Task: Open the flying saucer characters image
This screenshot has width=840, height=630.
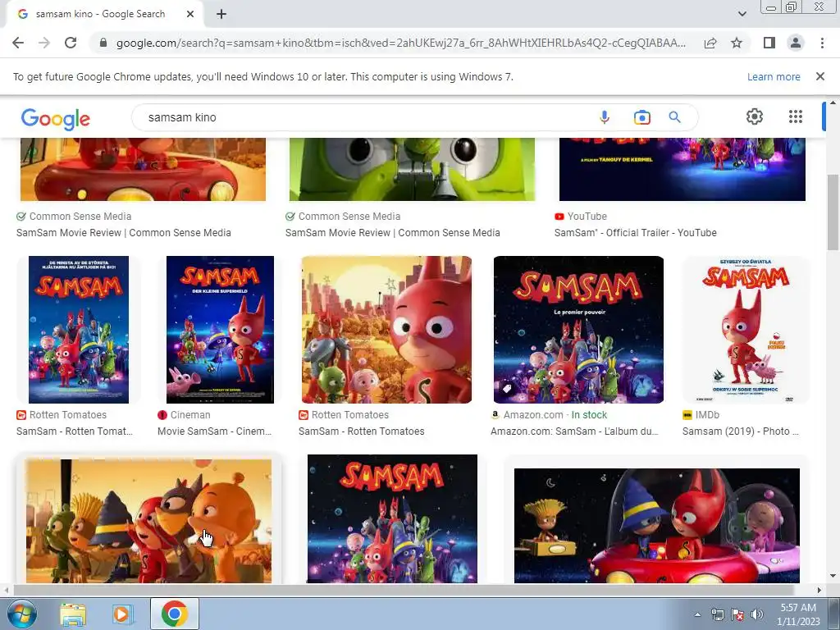Action: point(657,526)
